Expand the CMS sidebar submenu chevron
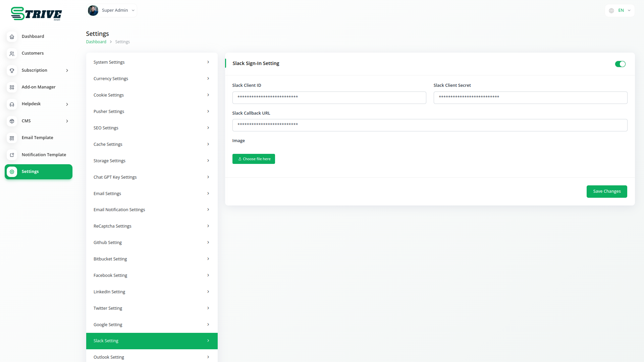The image size is (644, 362). 67,121
